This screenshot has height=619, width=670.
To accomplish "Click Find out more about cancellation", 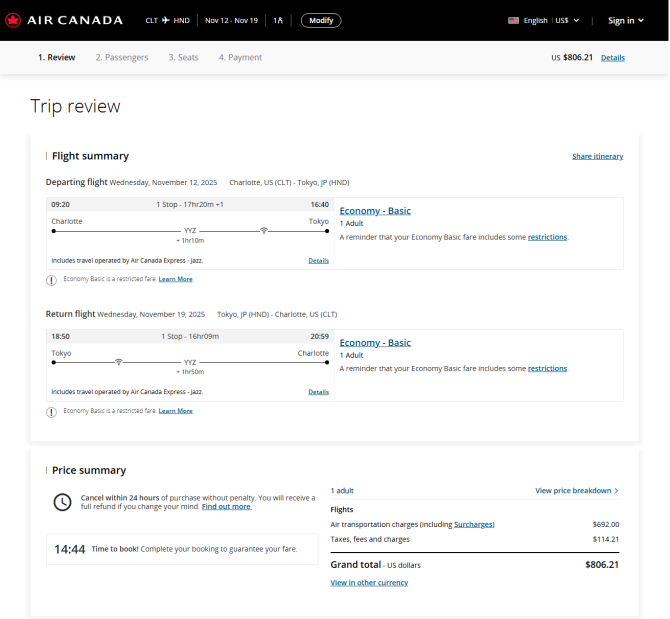I will 226,507.
